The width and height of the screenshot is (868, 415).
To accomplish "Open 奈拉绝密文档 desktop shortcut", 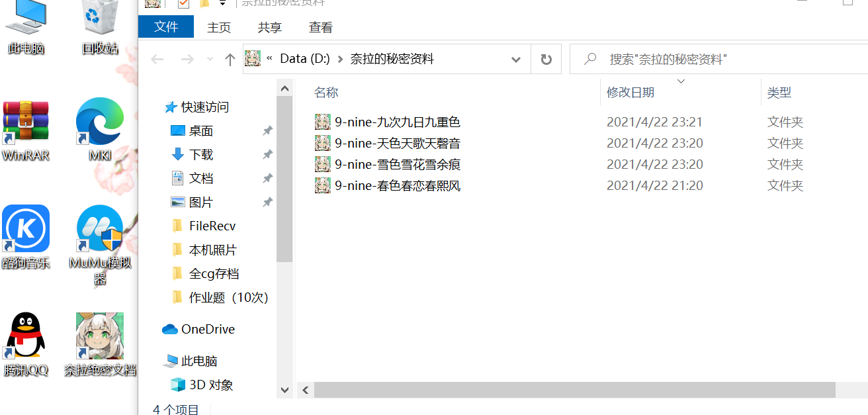I will tap(100, 344).
